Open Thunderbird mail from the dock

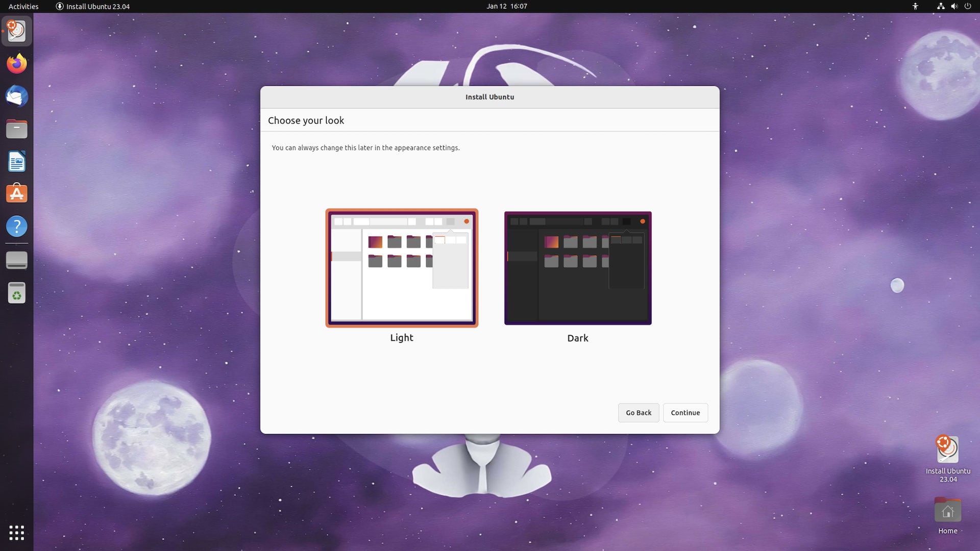coord(17,96)
